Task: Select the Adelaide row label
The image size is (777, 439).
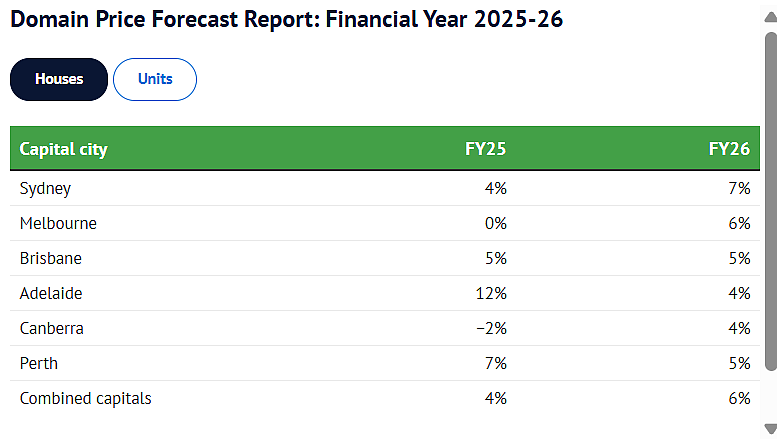Action: [51, 293]
